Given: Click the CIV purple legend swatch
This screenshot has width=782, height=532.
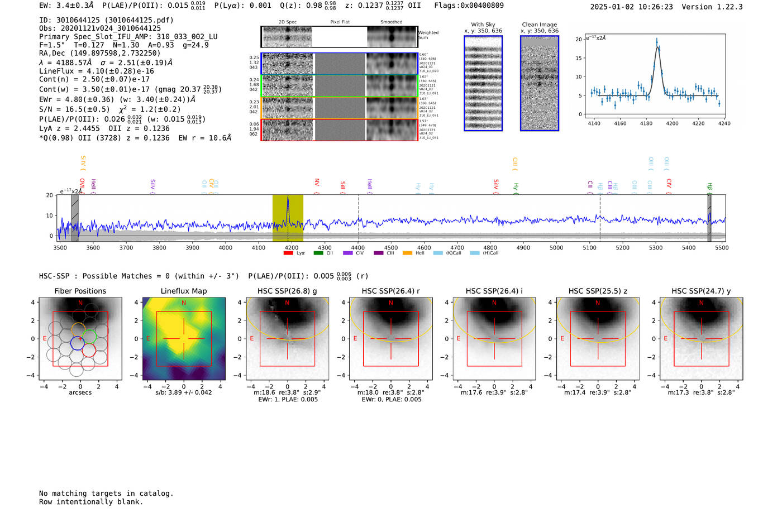Looking at the screenshot, I should click(x=348, y=253).
